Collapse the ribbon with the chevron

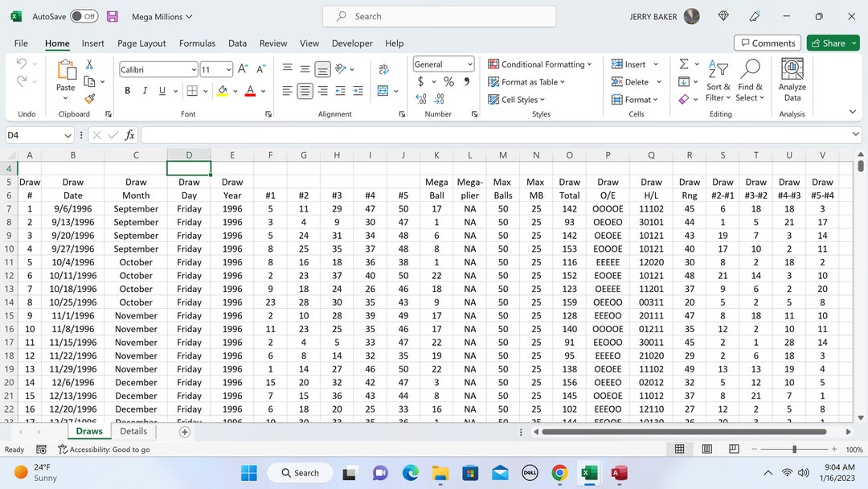(853, 112)
